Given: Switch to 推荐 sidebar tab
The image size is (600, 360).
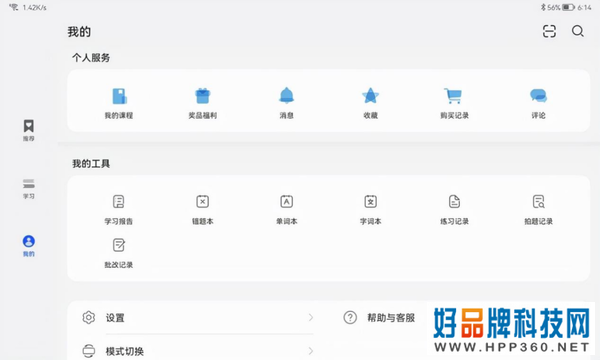Looking at the screenshot, I should coord(29,130).
